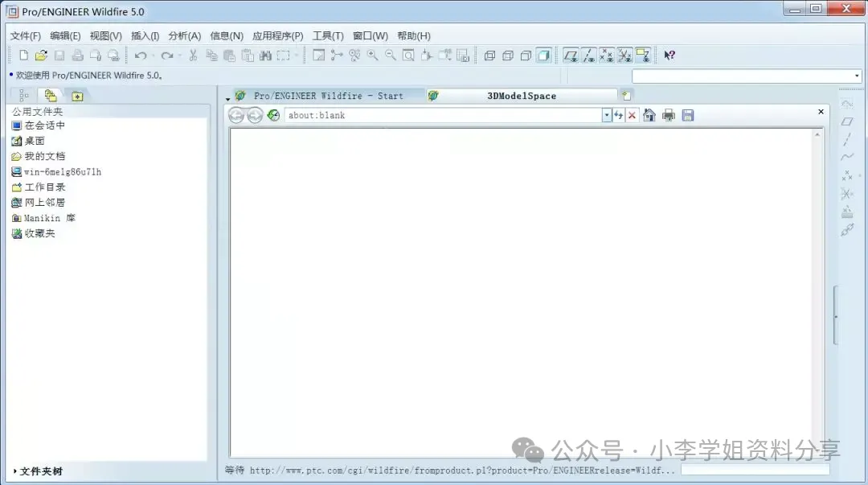
Task: Click the Paste icon in toolbar
Action: [229, 55]
